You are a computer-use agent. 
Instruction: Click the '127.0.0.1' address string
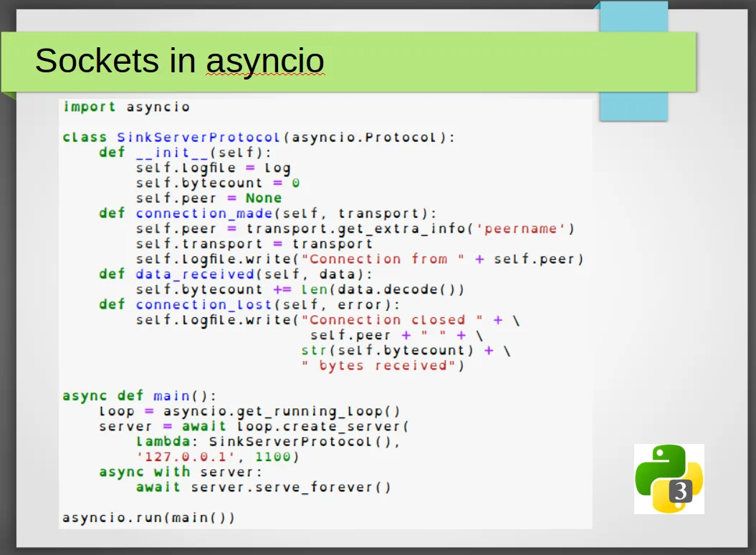pos(186,456)
